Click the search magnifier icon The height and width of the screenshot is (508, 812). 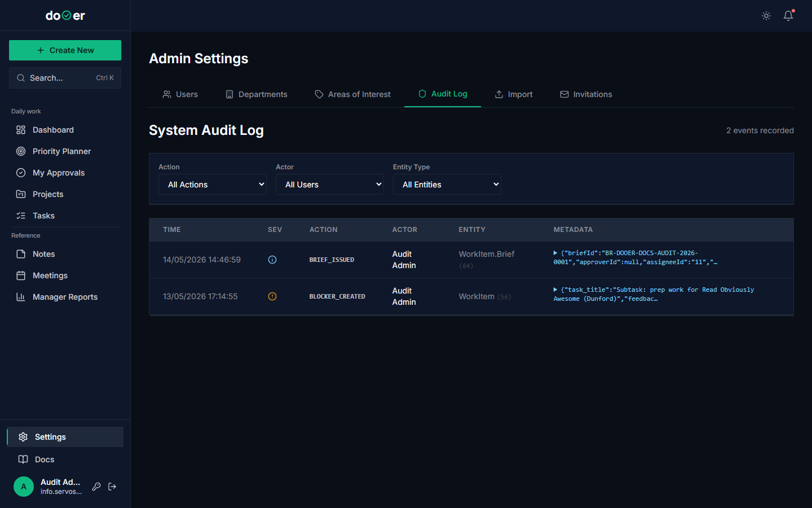[x=21, y=78]
